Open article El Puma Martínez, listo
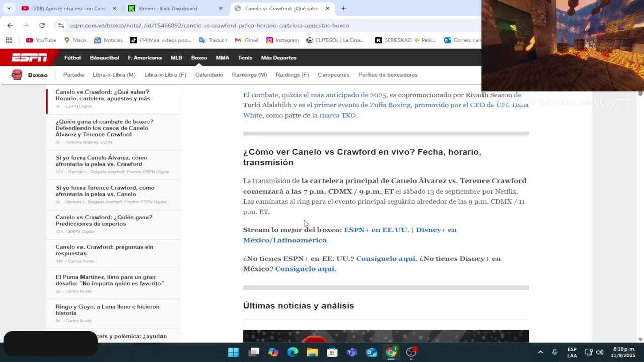This screenshot has height=362, width=644. click(110, 280)
